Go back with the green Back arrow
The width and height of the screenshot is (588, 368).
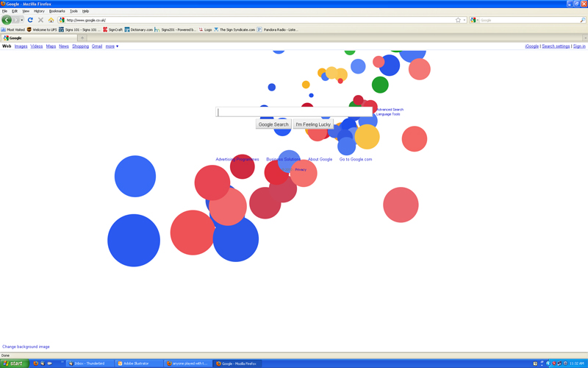click(7, 20)
